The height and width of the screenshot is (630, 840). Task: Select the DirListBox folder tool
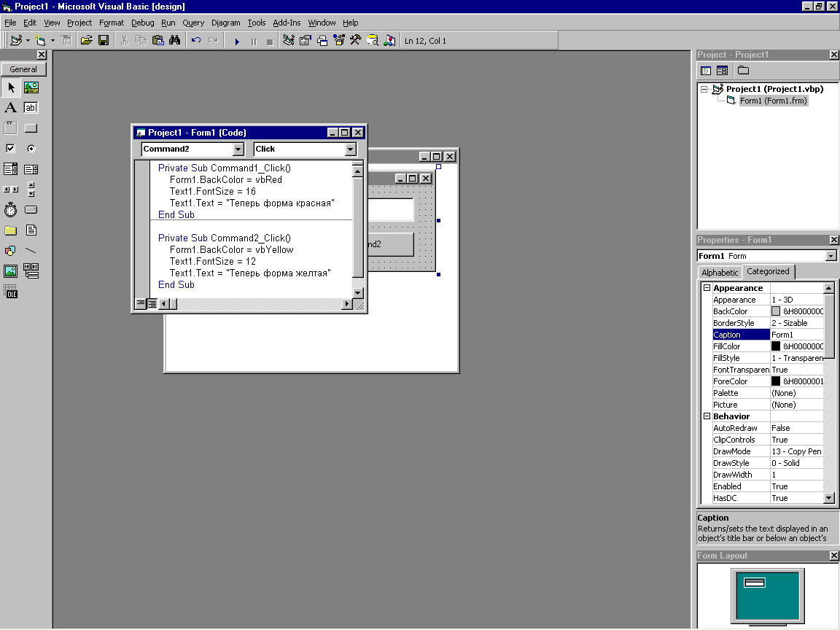pos(11,230)
